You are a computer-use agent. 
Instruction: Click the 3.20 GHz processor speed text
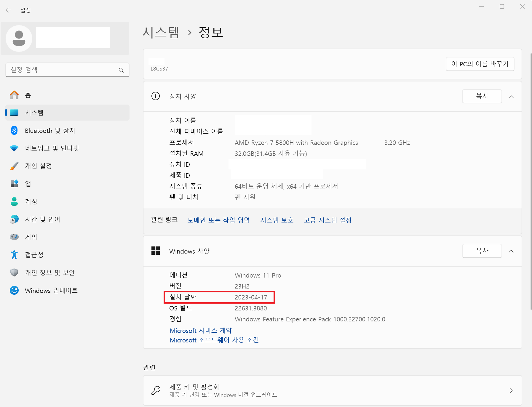[397, 143]
